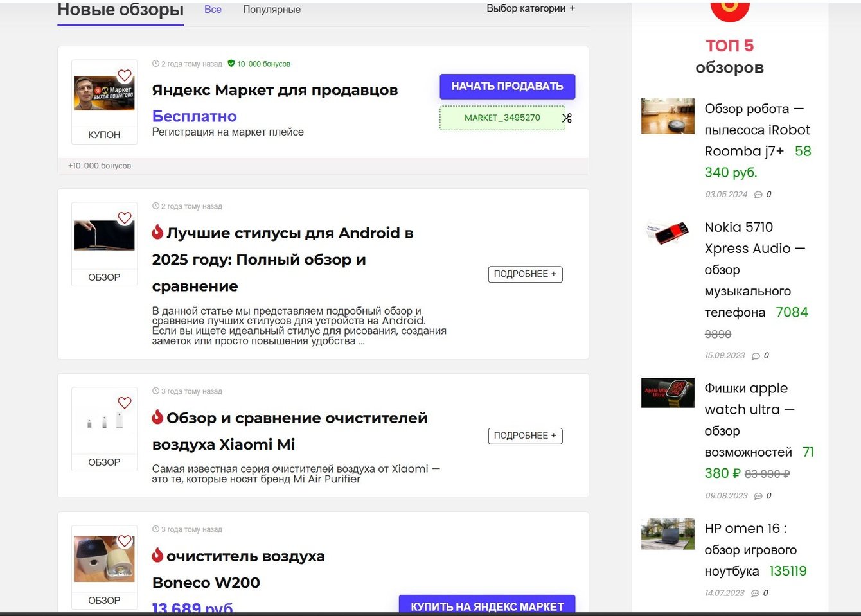Click the 15.09.2023 date in the sidebar
Image resolution: width=861 pixels, height=616 pixels.
(x=725, y=356)
